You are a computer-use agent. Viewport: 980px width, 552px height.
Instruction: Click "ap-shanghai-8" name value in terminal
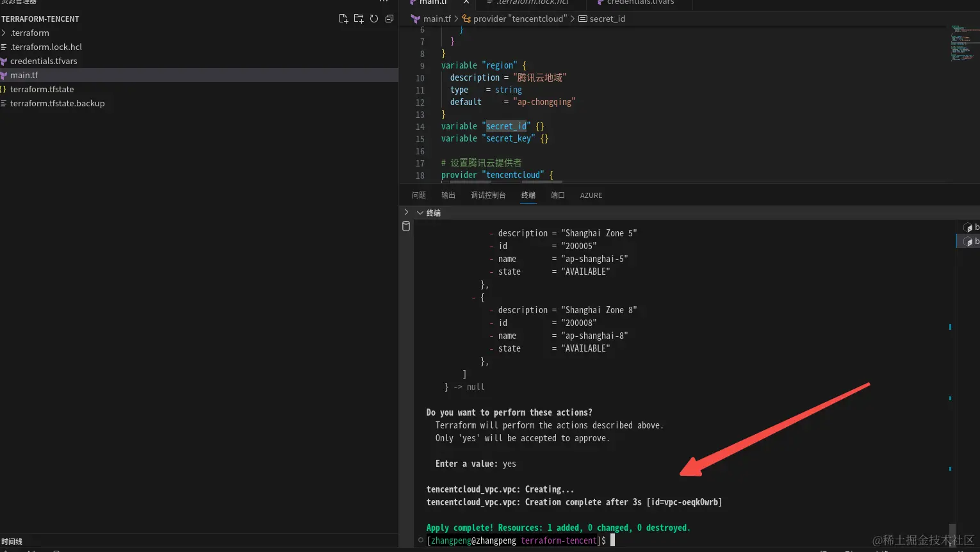click(x=594, y=336)
